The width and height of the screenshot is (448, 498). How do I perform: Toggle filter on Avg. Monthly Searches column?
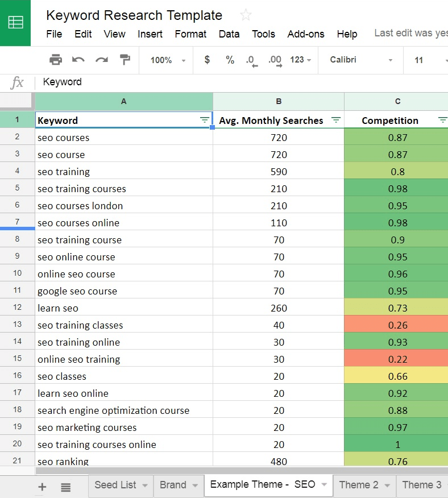tap(336, 121)
